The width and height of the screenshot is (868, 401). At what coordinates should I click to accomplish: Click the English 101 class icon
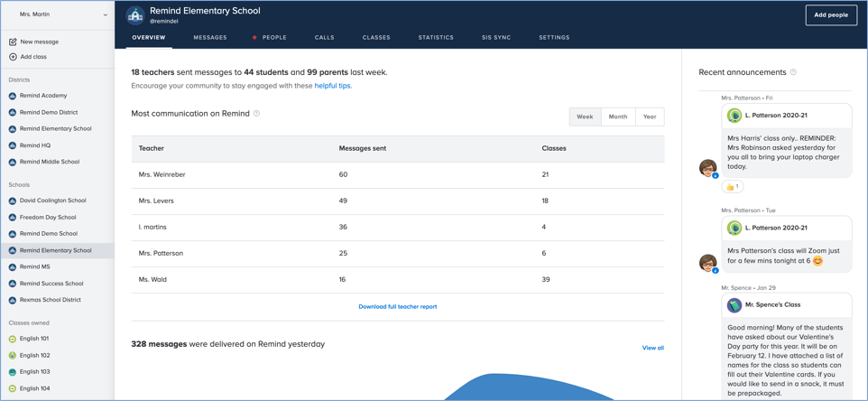tap(13, 339)
